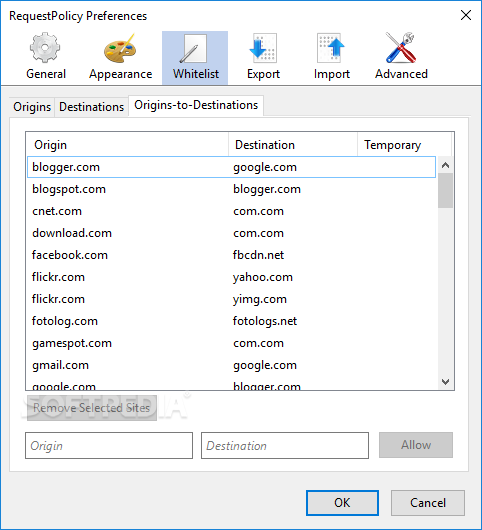The width and height of the screenshot is (482, 530).
Task: Open the General preferences gear icon
Action: [45, 48]
